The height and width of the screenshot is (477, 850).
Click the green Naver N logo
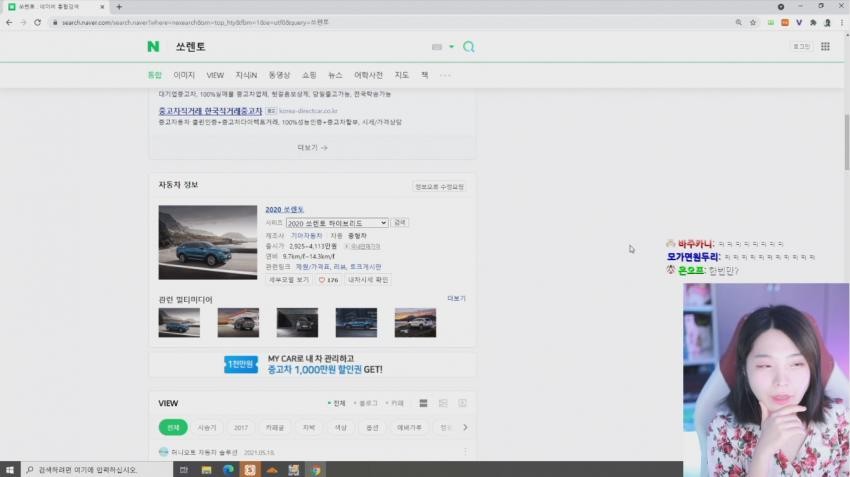153,47
